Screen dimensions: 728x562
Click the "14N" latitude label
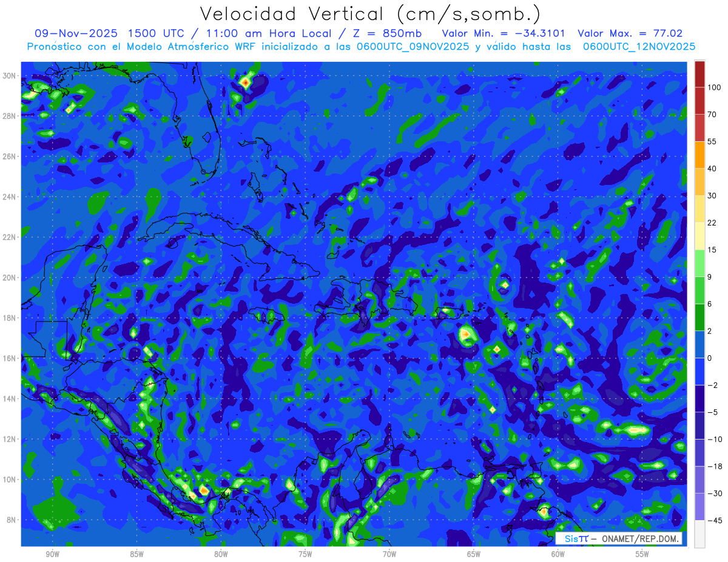[10, 399]
